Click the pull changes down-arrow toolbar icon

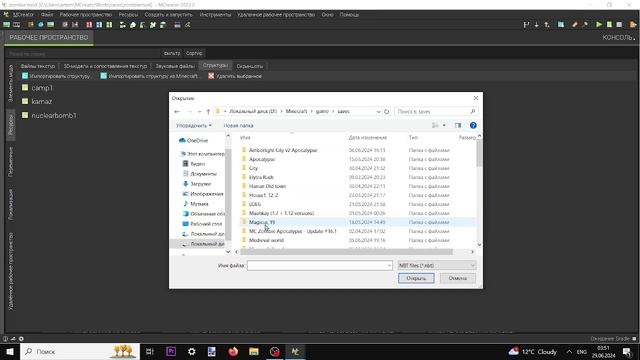(x=536, y=25)
